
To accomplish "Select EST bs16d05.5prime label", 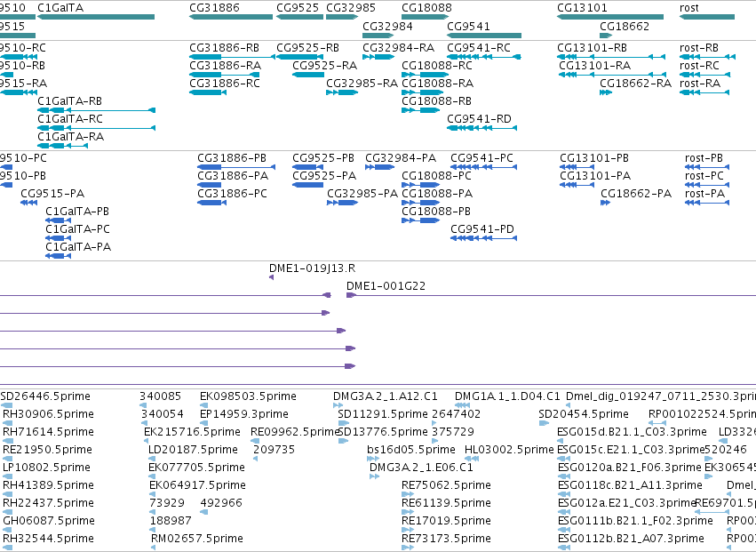I will [411, 450].
